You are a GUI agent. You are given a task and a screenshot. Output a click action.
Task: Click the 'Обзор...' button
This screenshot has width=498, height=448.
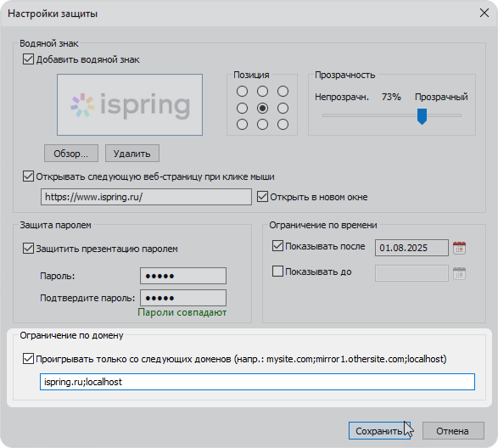(71, 154)
